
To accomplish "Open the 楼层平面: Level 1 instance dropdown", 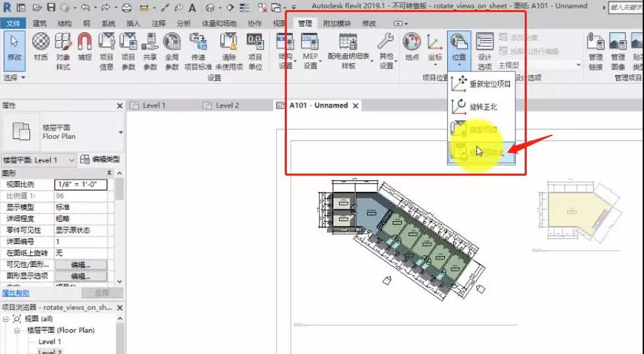I will click(x=39, y=160).
